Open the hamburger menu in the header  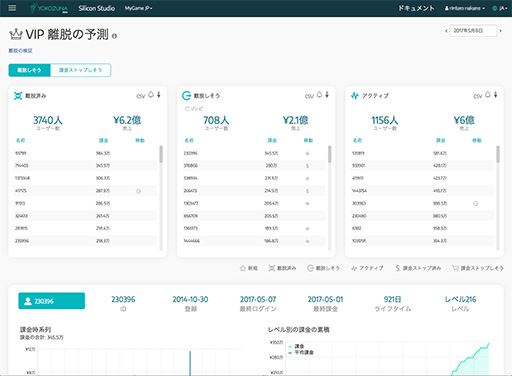point(12,8)
